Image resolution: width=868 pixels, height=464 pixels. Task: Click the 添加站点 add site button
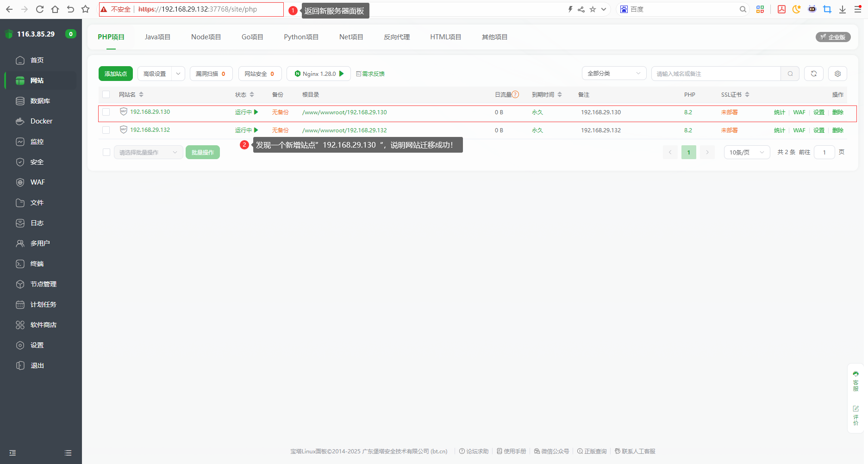point(115,73)
